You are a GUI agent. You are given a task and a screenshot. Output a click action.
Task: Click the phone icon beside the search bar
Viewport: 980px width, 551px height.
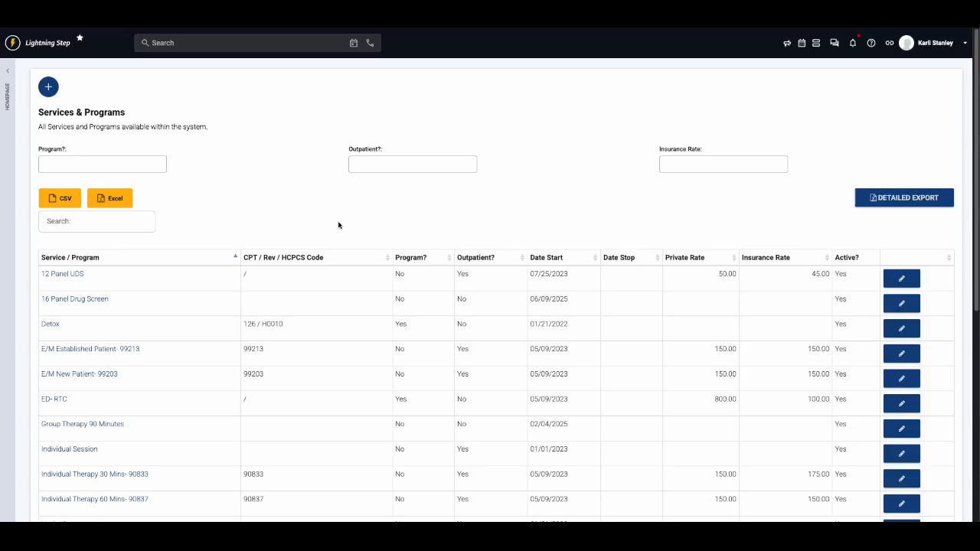tap(370, 42)
